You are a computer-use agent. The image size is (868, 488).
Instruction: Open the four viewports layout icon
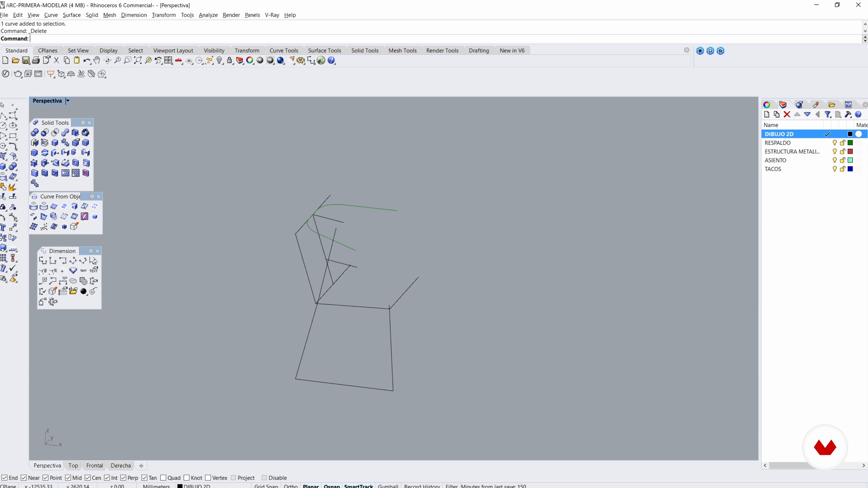click(168, 60)
